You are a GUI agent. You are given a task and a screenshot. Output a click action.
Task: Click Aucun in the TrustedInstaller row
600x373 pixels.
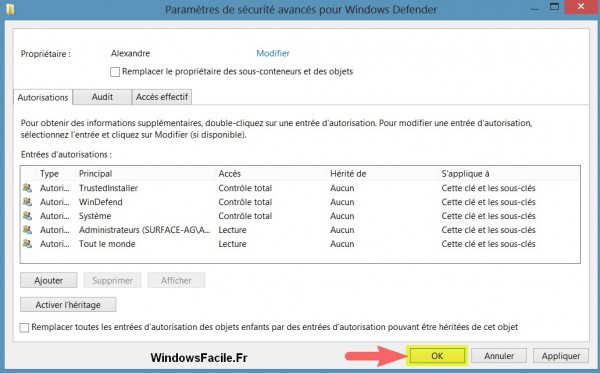coord(342,188)
